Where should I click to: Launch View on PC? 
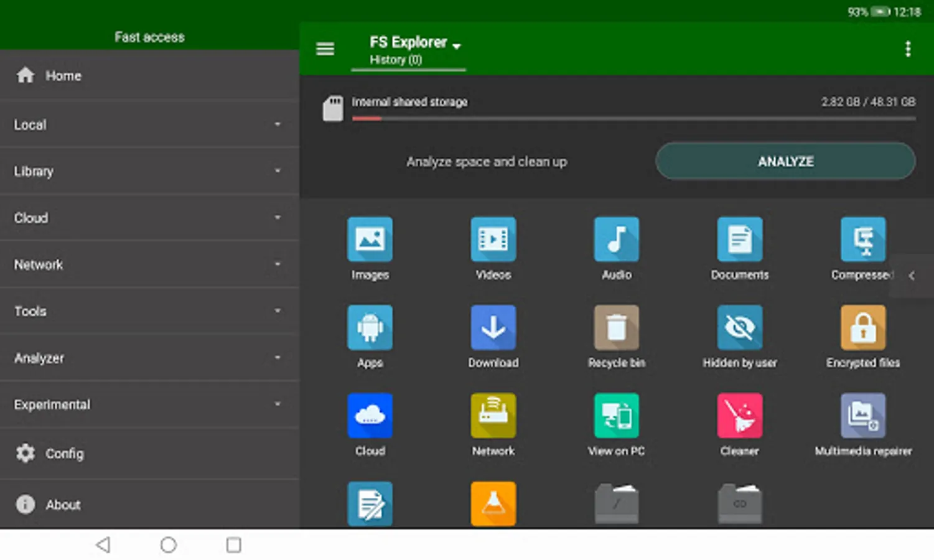coord(616,416)
